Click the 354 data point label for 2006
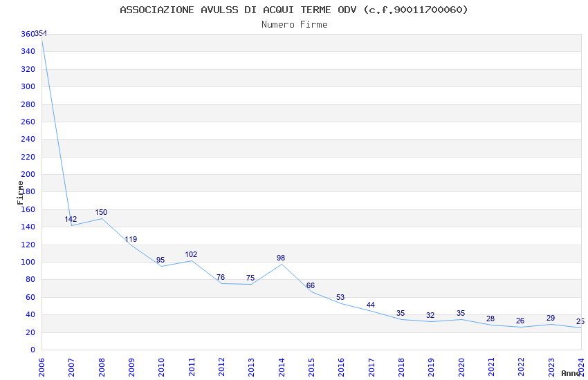 point(41,34)
